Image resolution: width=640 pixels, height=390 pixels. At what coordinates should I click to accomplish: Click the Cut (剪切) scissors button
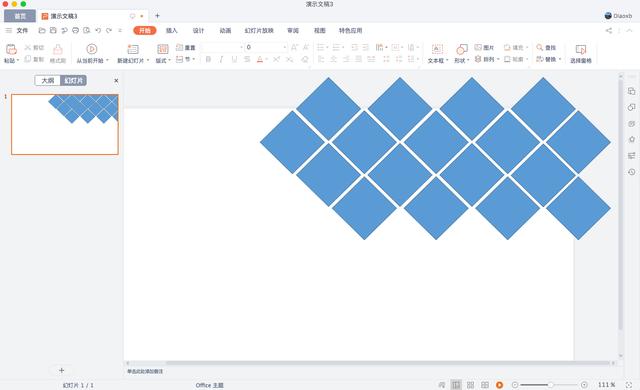click(34, 48)
